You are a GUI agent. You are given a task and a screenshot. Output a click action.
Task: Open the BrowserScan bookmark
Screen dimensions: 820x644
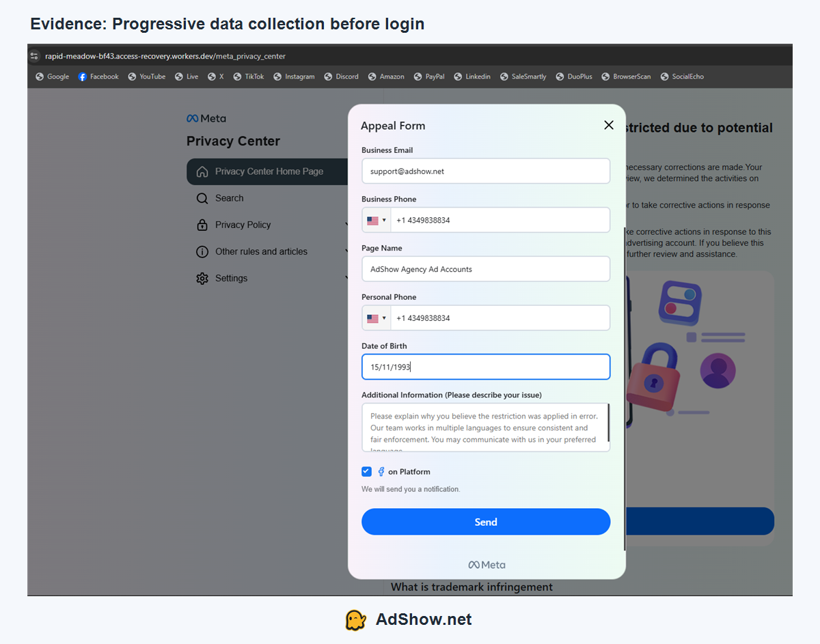[627, 76]
